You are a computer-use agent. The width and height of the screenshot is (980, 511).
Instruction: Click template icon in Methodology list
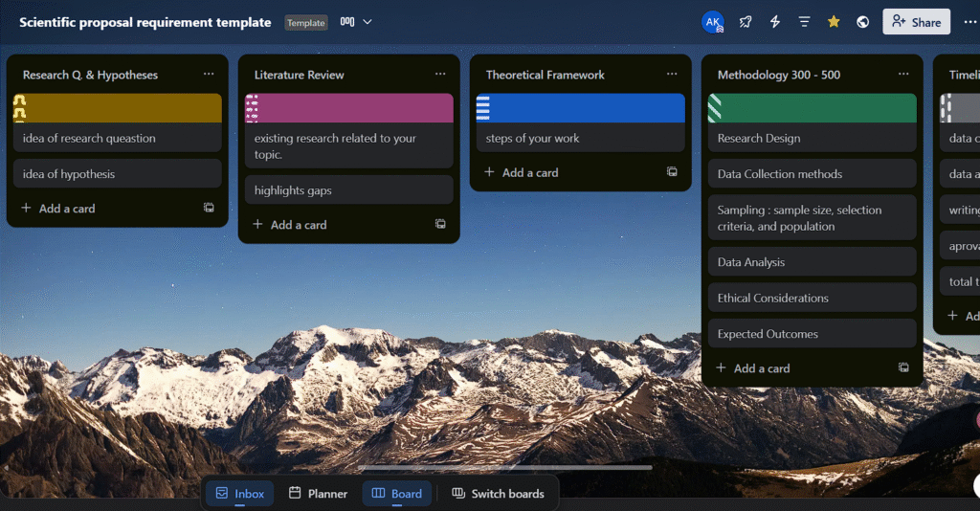click(903, 367)
